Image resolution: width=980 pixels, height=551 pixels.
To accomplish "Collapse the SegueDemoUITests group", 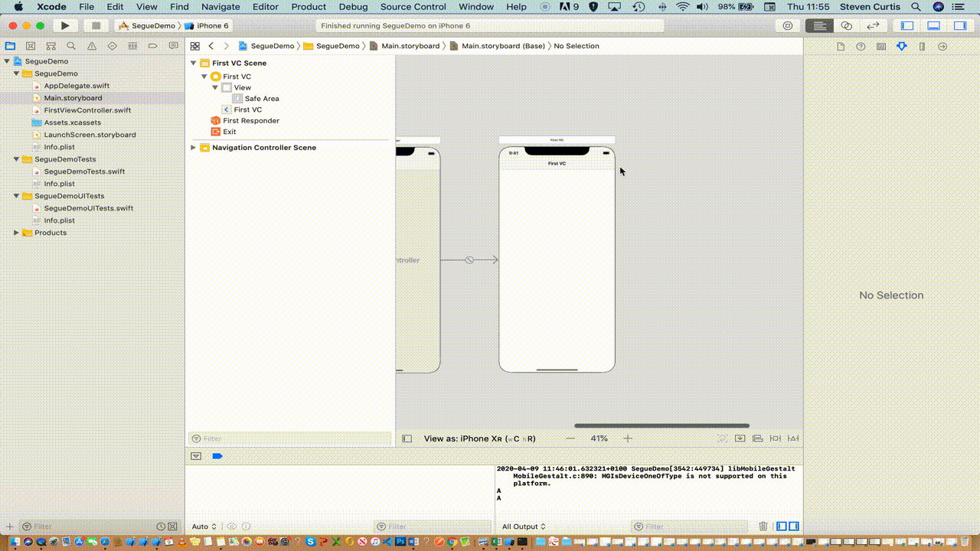I will point(16,196).
